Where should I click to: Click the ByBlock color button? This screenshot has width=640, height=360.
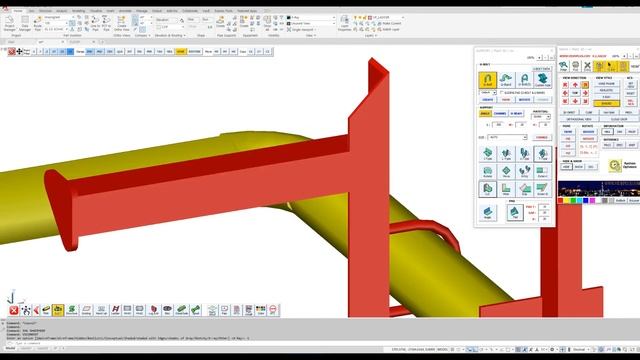coord(620,200)
